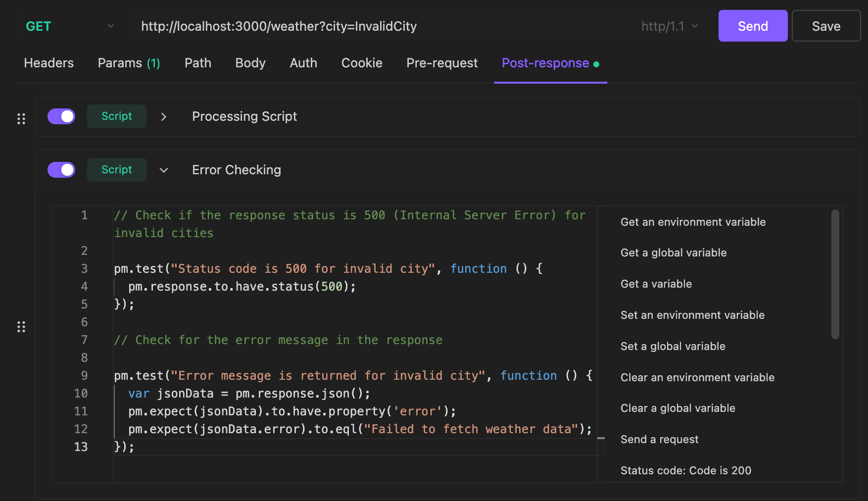Click the Script tag for Error Checking
Screen dimensions: 868x501
pyautogui.click(x=117, y=170)
